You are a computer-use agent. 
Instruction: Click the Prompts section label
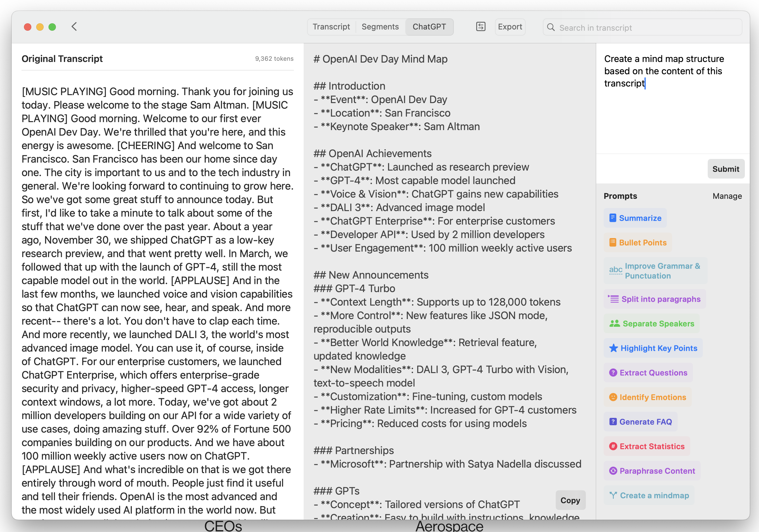pyautogui.click(x=620, y=196)
